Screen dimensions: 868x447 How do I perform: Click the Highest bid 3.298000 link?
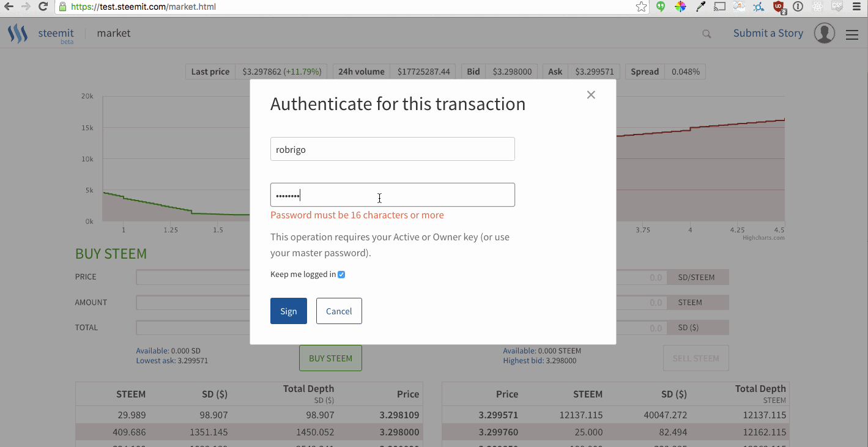(x=540, y=361)
